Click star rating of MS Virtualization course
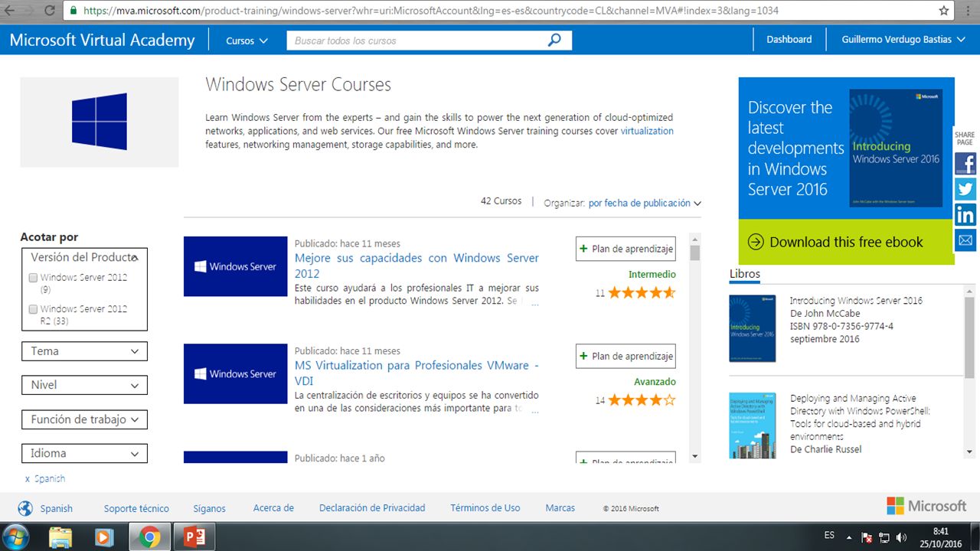 point(642,399)
